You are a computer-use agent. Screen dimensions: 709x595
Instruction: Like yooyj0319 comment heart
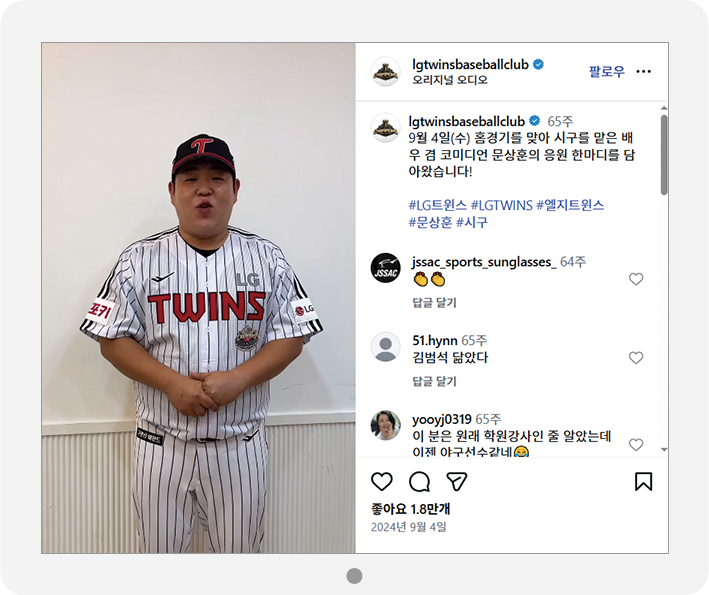636,444
